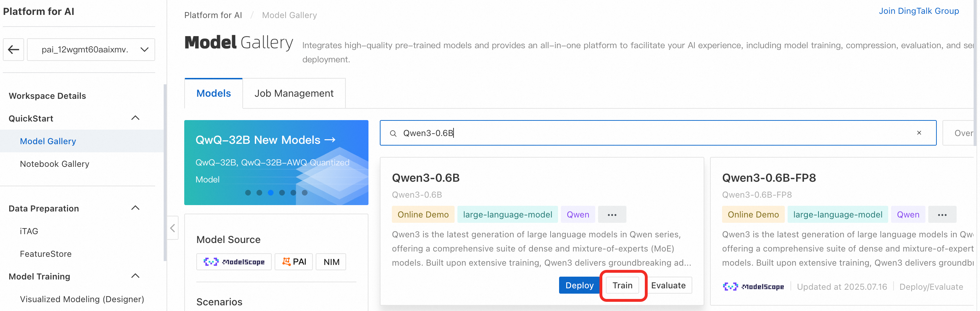The height and width of the screenshot is (311, 980).
Task: Open the Join DingTalk Group link
Action: (918, 11)
